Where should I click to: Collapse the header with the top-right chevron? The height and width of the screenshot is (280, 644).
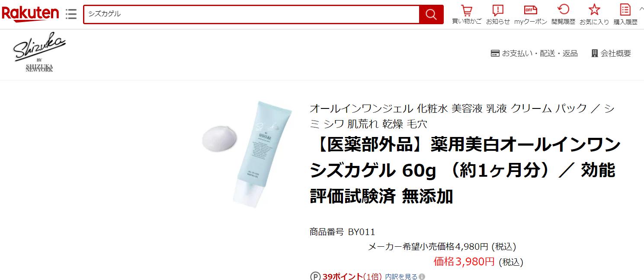pos(641,8)
